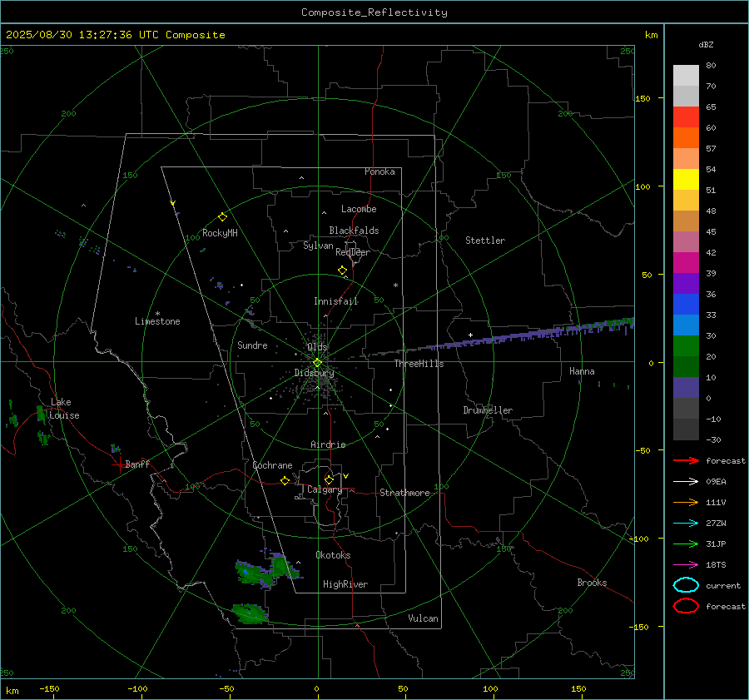Pick the yellow diamond marker below Cochrane
749x700 pixels.
tap(285, 480)
